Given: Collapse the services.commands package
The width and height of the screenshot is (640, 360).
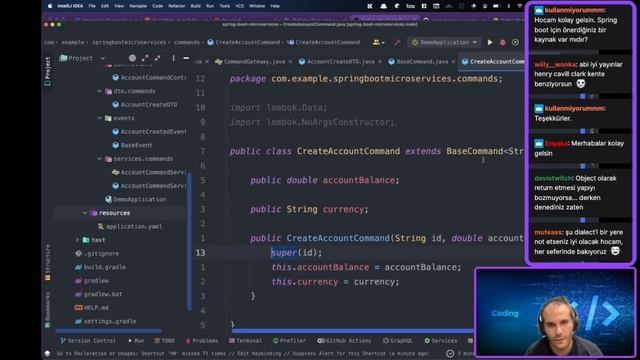Looking at the screenshot, I should pyautogui.click(x=100, y=159).
